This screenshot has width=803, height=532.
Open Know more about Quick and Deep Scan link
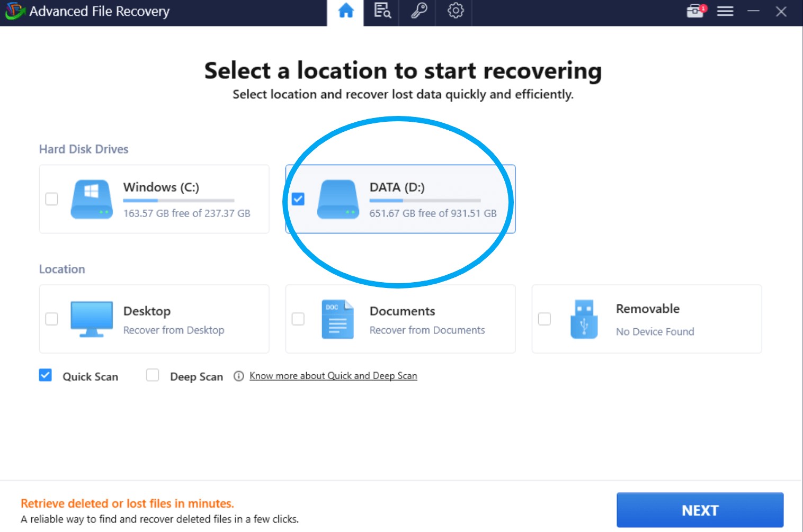pyautogui.click(x=333, y=376)
